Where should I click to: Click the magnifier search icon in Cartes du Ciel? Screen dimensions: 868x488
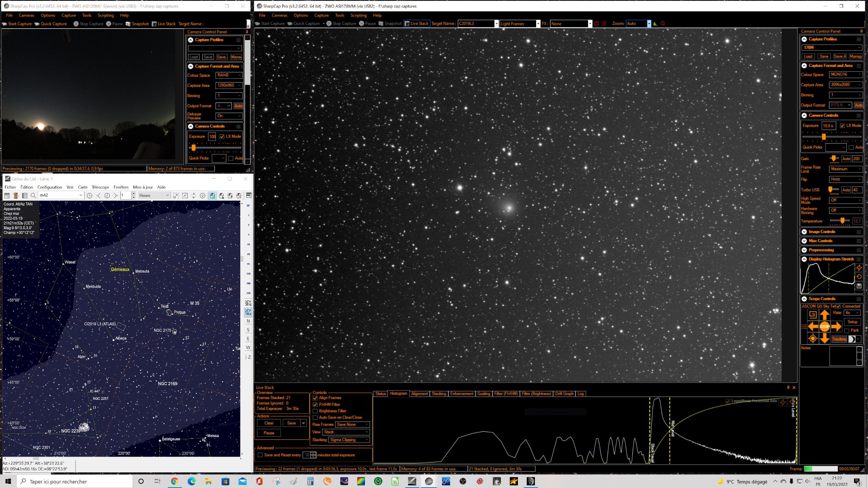(33, 195)
